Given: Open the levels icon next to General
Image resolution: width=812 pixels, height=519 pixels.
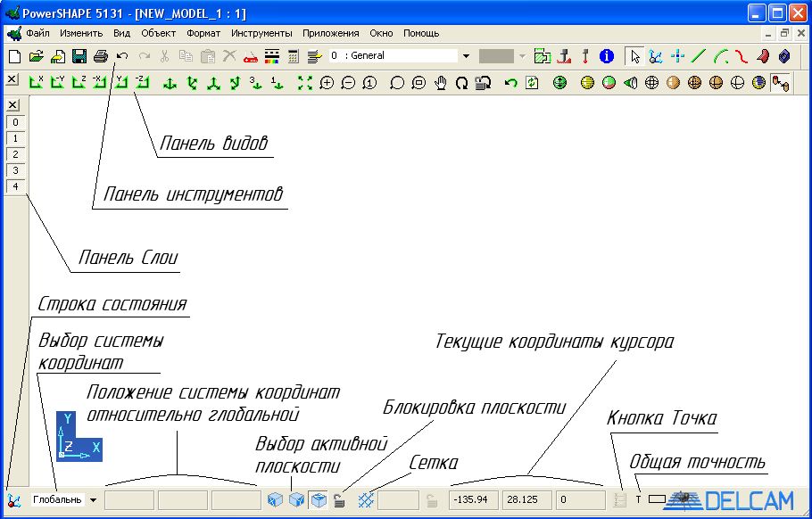Looking at the screenshot, I should [315, 56].
